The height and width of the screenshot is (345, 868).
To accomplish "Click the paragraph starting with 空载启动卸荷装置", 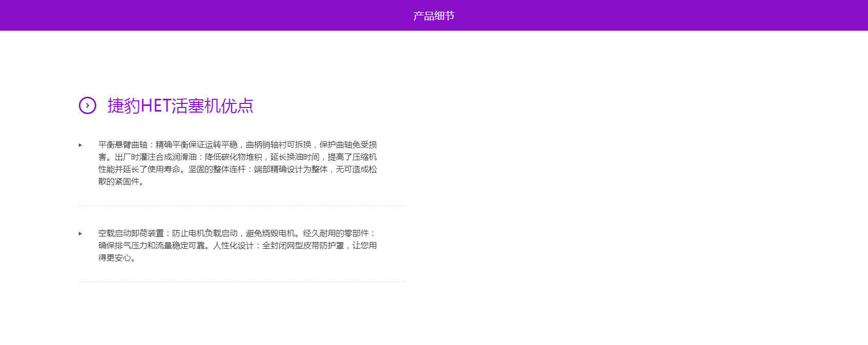I will click(x=238, y=246).
